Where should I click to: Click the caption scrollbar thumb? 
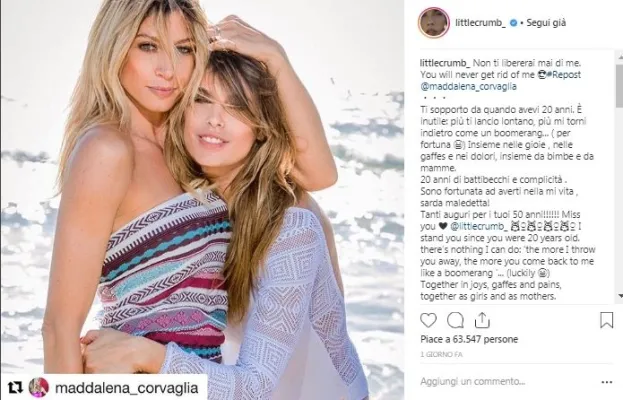[x=620, y=85]
